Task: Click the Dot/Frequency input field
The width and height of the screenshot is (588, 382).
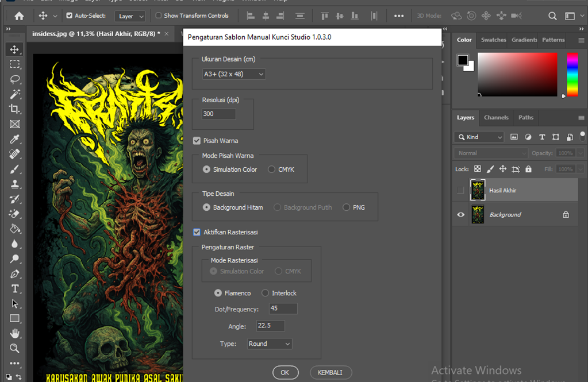Action: 283,309
